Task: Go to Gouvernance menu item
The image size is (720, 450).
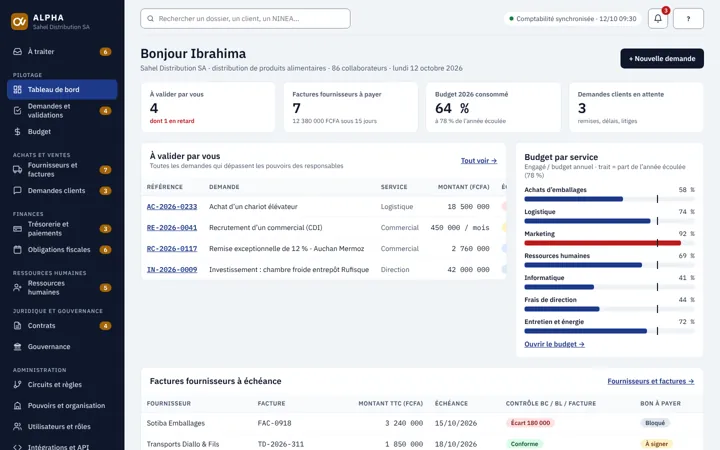Action: [x=62, y=347]
